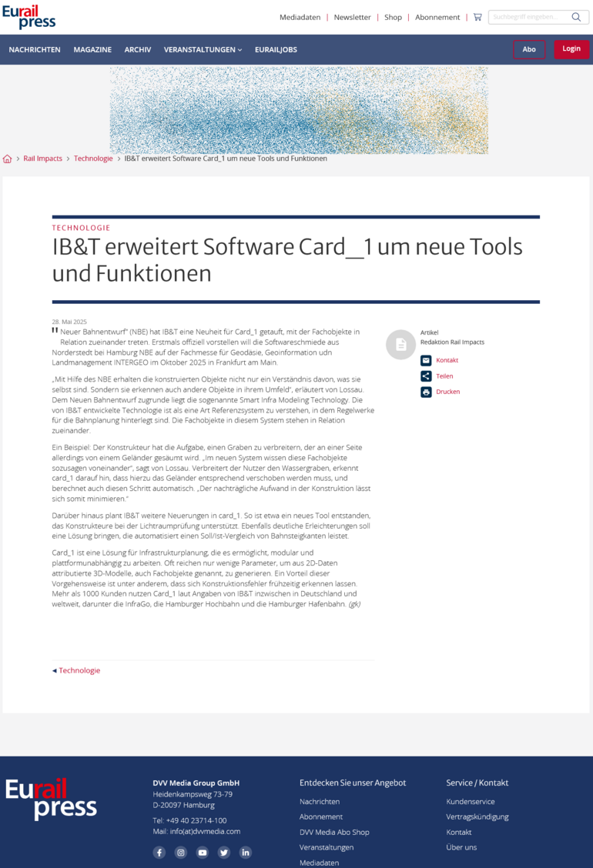
Task: Open the YouTube icon in footer
Action: (203, 853)
